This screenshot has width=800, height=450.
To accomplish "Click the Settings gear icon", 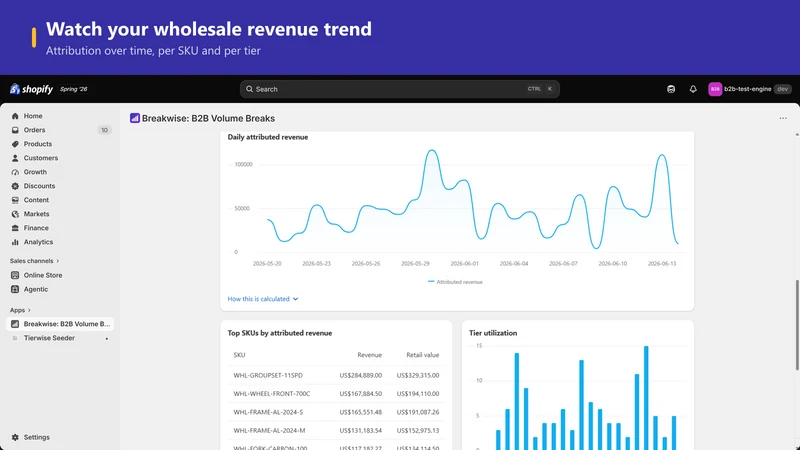I will pyautogui.click(x=15, y=437).
